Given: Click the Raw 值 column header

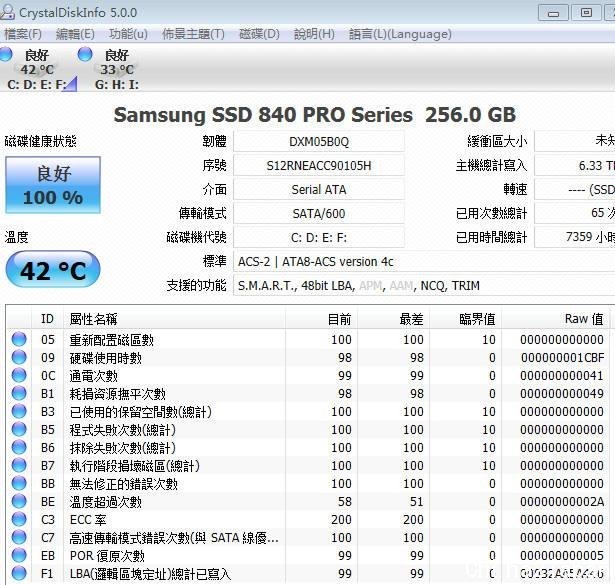Looking at the screenshot, I should pos(556,319).
